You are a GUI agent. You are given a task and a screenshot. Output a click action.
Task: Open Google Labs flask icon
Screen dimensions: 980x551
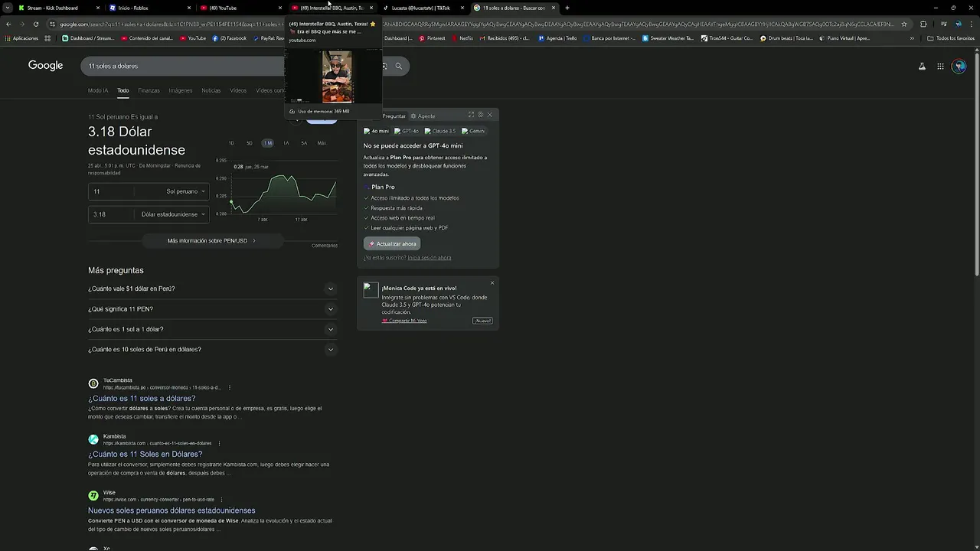point(922,67)
